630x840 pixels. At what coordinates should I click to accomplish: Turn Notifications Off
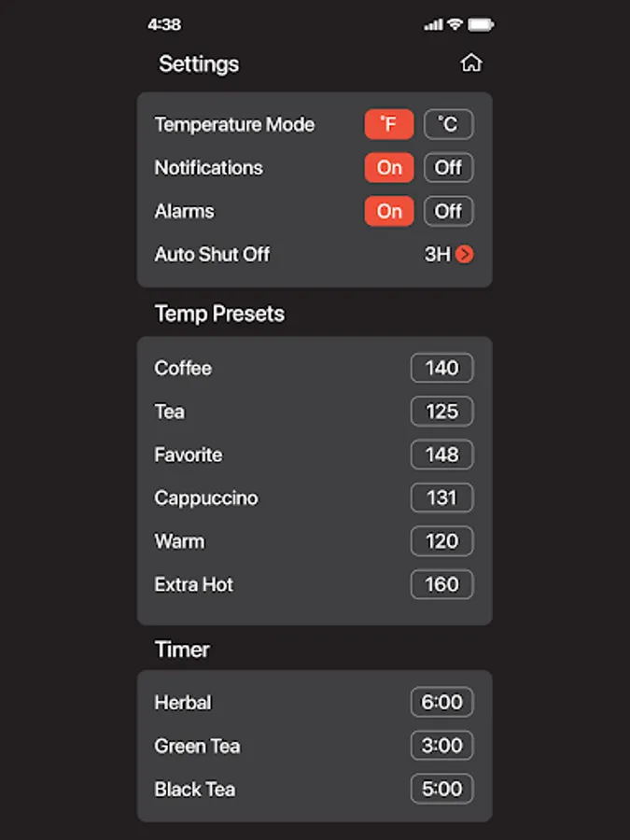tap(448, 168)
